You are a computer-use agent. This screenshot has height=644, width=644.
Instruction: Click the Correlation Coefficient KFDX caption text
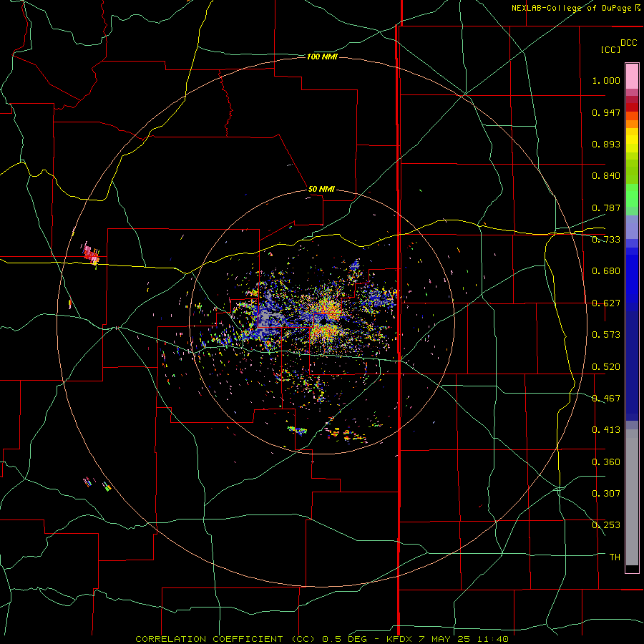(322, 639)
